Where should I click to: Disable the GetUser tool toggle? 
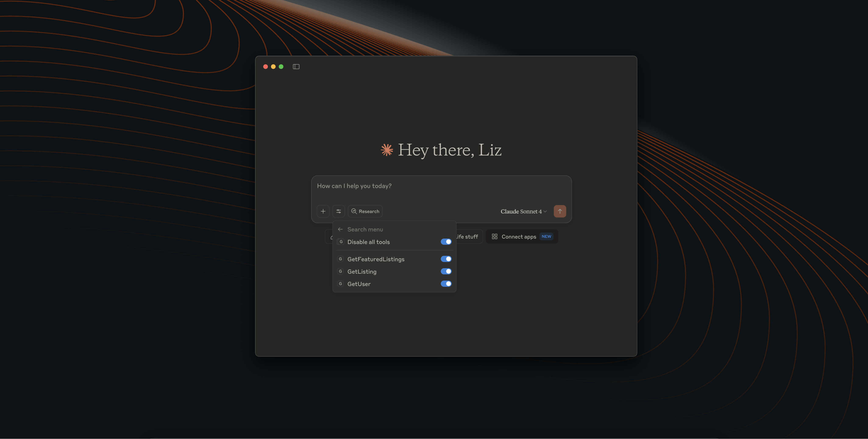446,284
